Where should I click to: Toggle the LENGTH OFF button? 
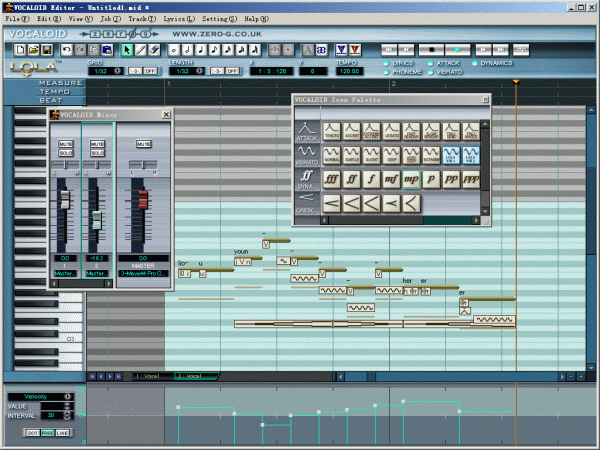click(x=232, y=71)
